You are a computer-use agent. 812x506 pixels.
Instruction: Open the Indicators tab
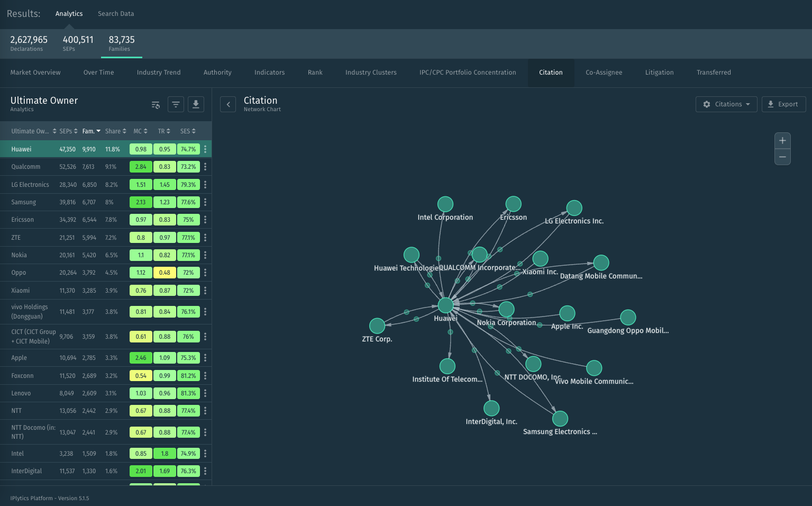pos(269,73)
